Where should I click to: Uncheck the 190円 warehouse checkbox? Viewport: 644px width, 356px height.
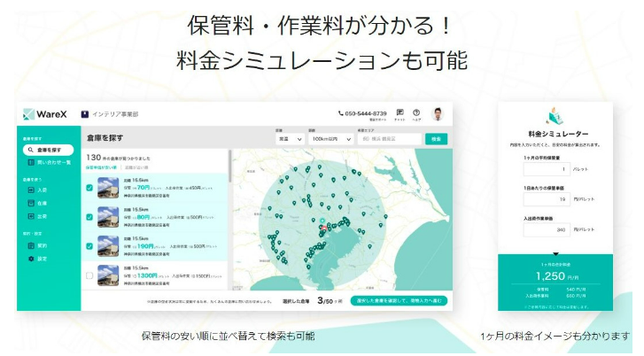coord(89,246)
